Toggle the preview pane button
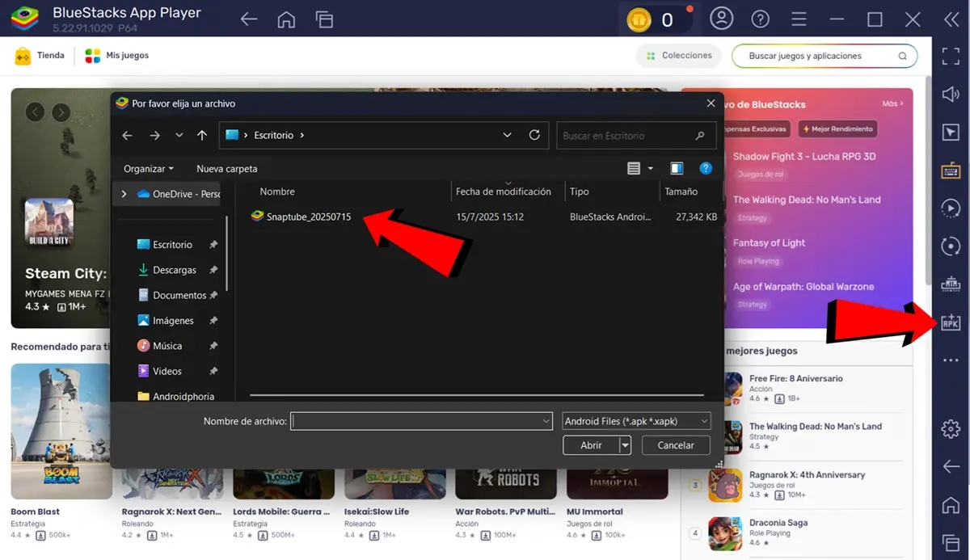Viewport: 970px width, 560px height. (x=677, y=169)
